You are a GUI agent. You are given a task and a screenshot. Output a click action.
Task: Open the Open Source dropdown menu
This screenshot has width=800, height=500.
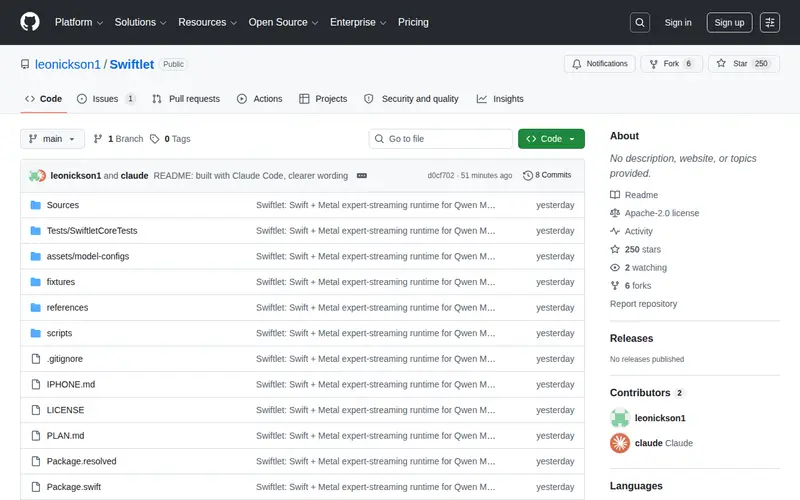pyautogui.click(x=283, y=22)
